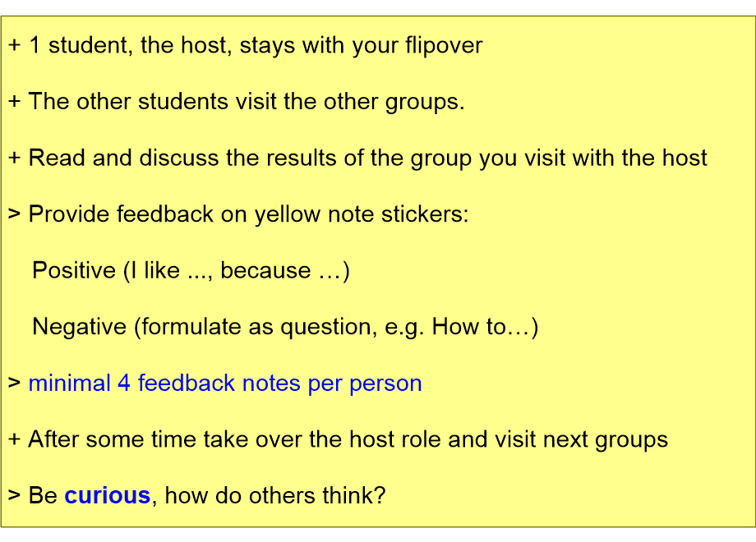Click the words 'visit next groups'
This screenshot has height=542, width=756.
click(x=580, y=440)
